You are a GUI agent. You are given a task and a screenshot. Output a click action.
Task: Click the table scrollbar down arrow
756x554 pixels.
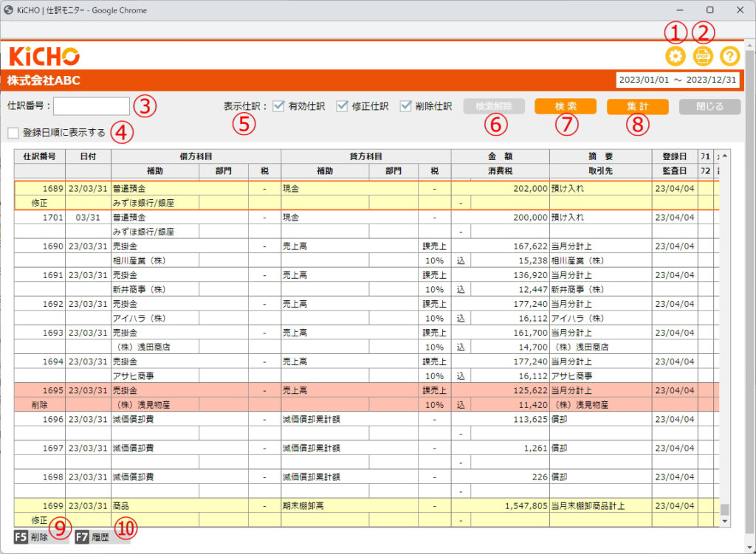(x=725, y=522)
